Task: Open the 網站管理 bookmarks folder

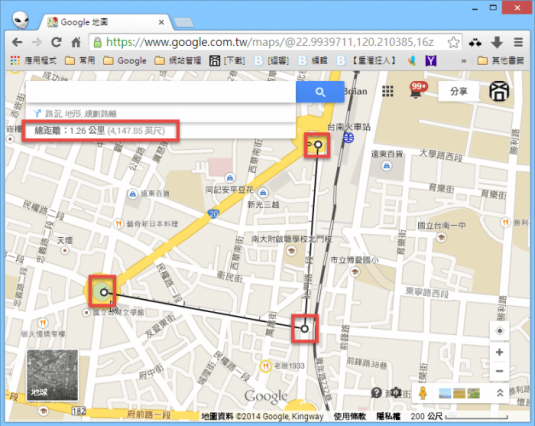Action: click(178, 61)
